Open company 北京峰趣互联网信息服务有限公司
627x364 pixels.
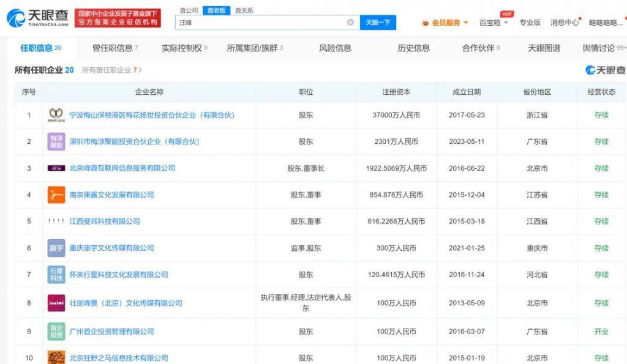(122, 168)
